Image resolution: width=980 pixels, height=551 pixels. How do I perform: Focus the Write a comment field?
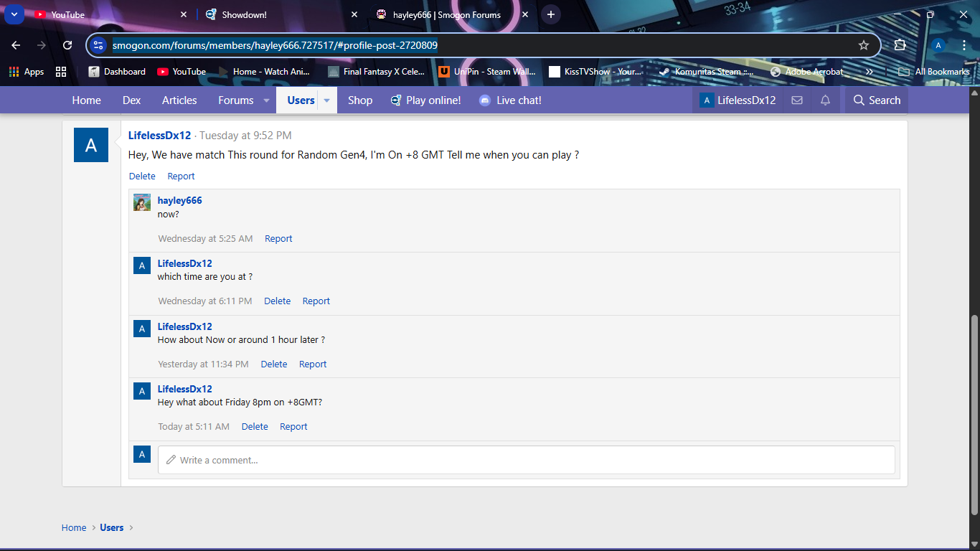point(527,460)
